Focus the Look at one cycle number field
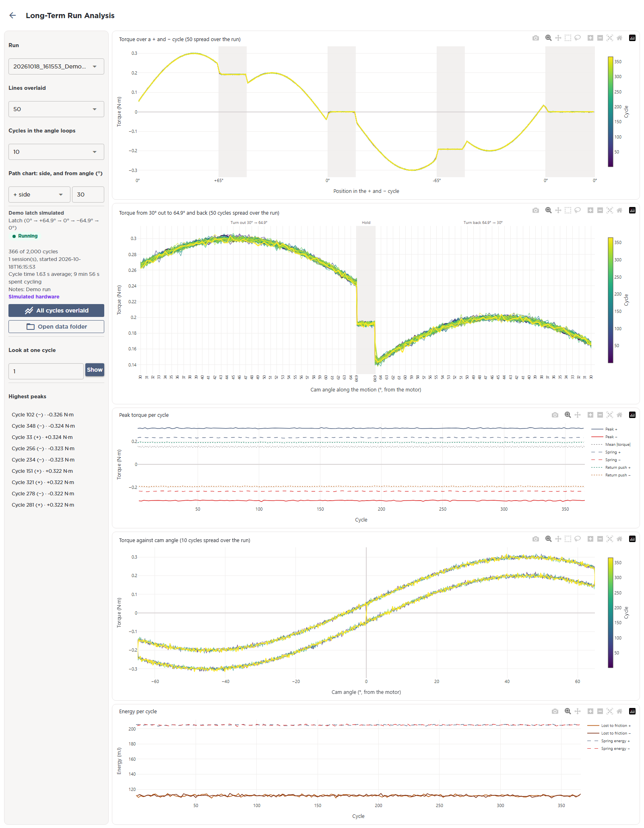This screenshot has width=644, height=828. point(46,371)
